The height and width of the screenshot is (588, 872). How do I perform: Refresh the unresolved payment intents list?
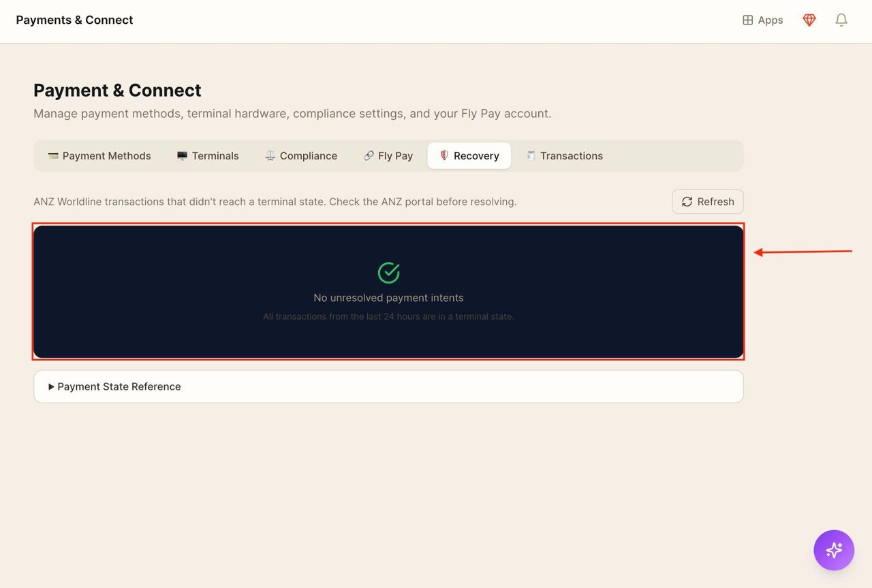[708, 202]
